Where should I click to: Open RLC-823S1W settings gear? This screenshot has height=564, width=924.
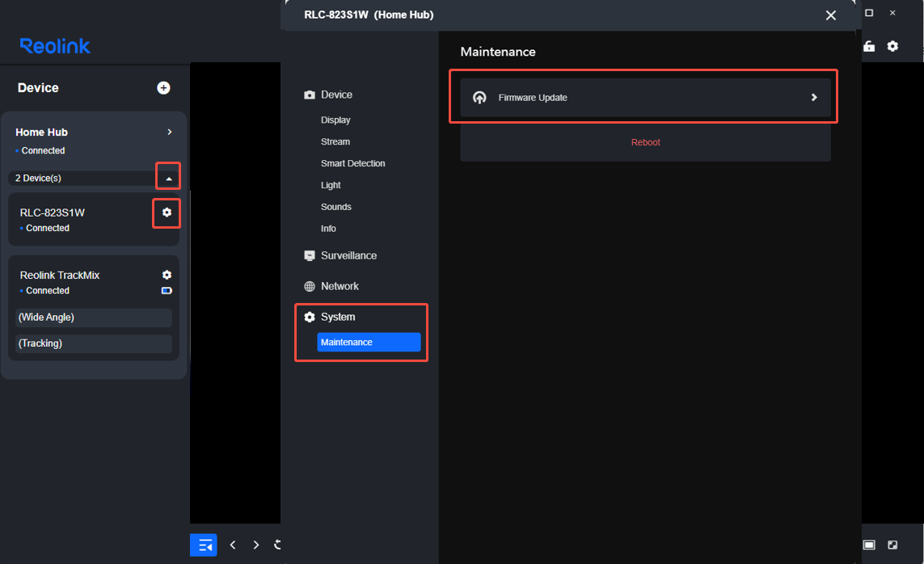(167, 213)
